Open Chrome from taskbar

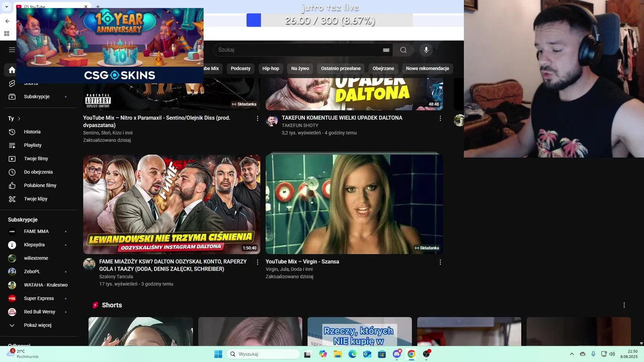pos(412,354)
